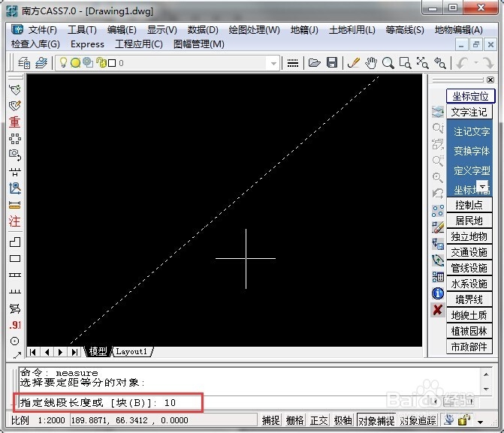Open the 绘图处理(W) menu

pyautogui.click(x=254, y=30)
